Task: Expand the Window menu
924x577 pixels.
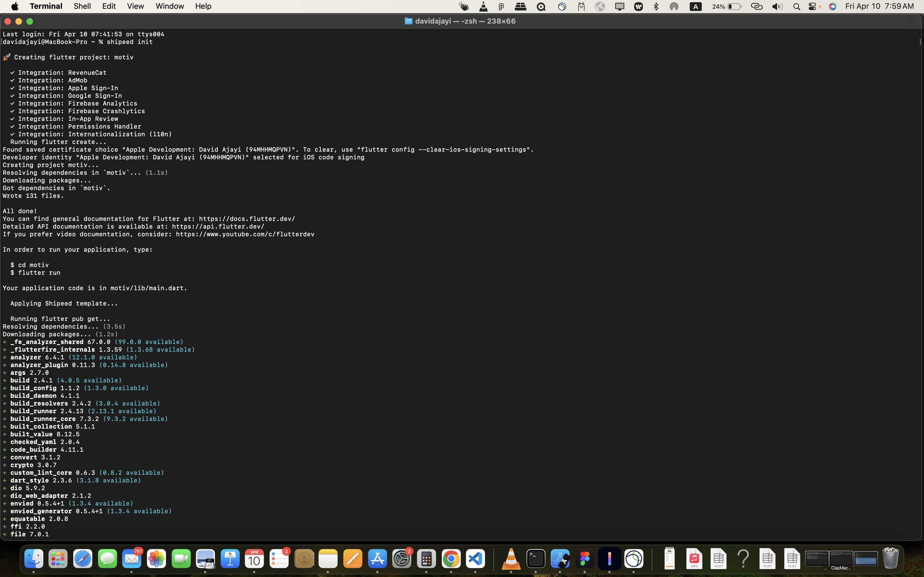Action: point(169,6)
